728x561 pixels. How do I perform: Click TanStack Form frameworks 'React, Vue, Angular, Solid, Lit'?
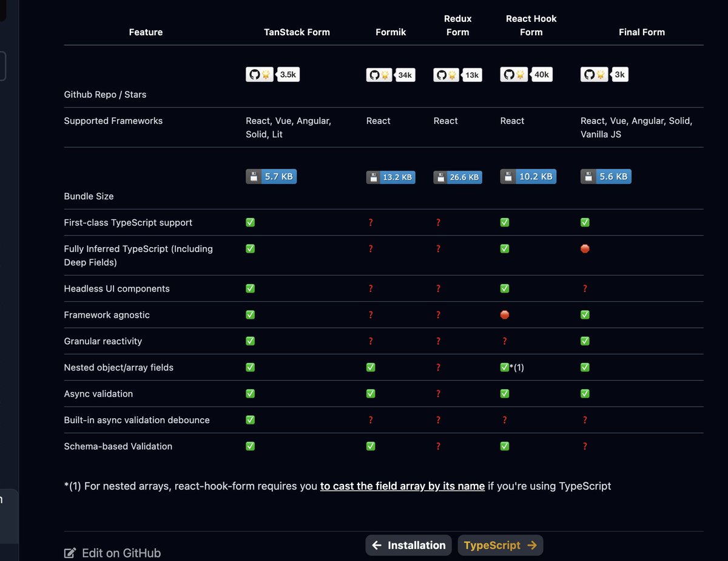click(288, 127)
